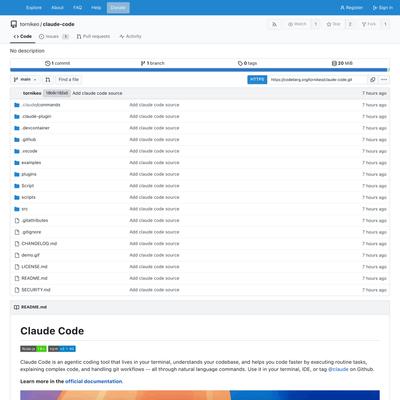Click the file icon for demo.gif
The height and width of the screenshot is (400, 400).
pyautogui.click(x=17, y=255)
